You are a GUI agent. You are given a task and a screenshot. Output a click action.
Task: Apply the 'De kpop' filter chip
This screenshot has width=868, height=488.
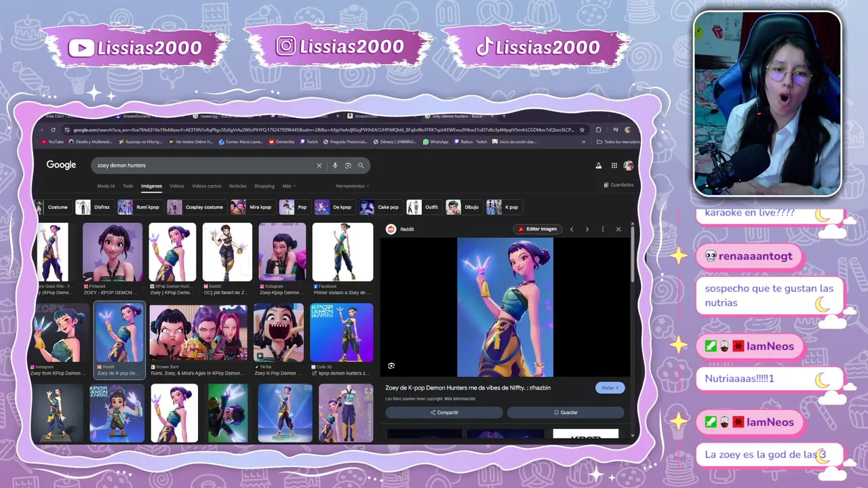pos(334,207)
